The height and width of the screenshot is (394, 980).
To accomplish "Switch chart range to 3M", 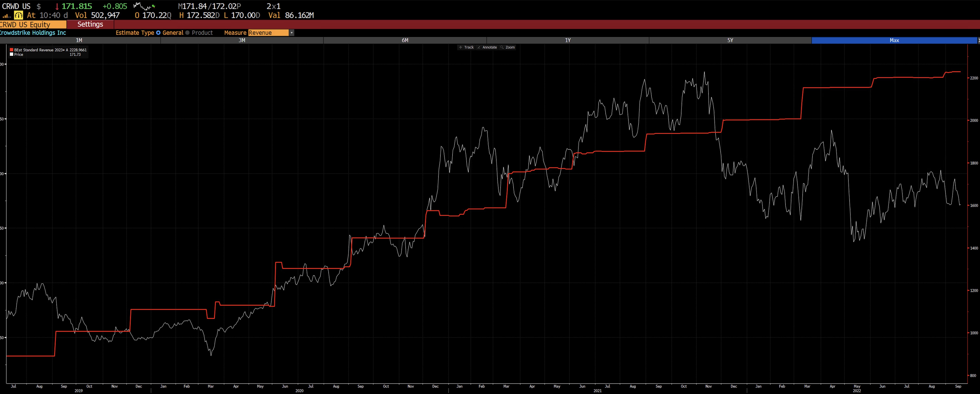I will pos(242,40).
